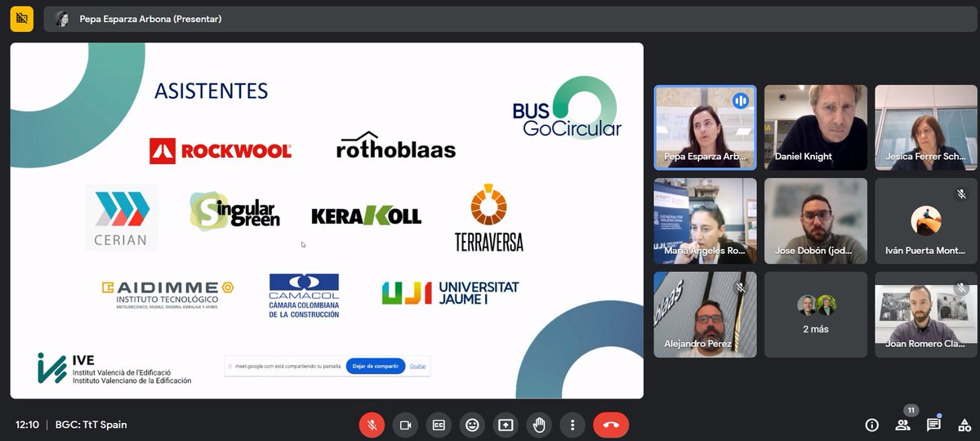This screenshot has height=441, width=980.
Task: Click the speaking indicator on Pepa's tile
Action: (741, 100)
